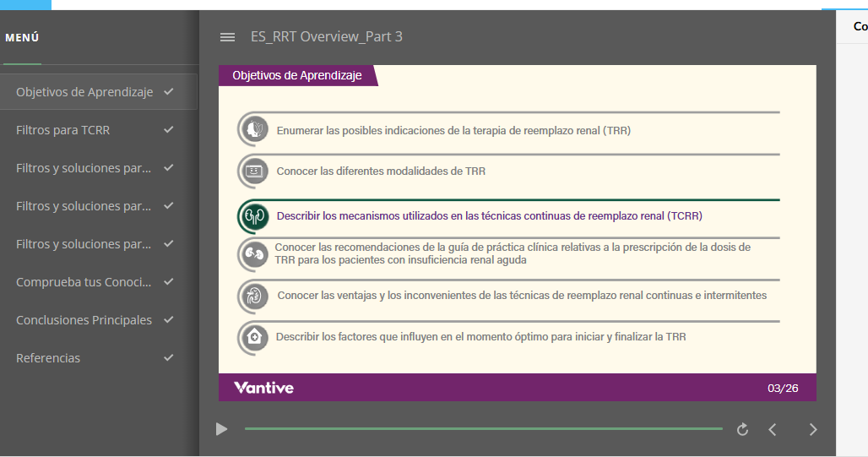Click the replay slide icon
Image resolution: width=868 pixels, height=457 pixels.
click(x=742, y=429)
